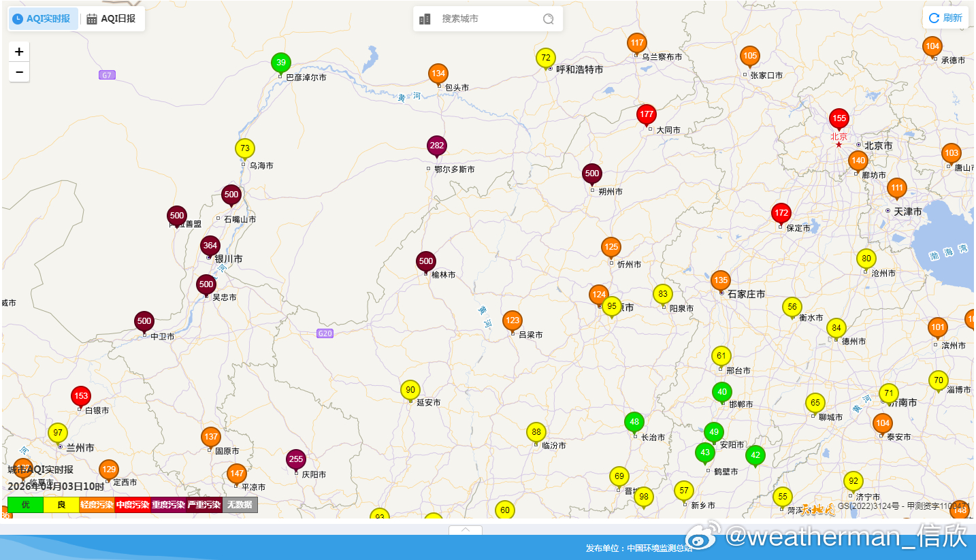Click the 安阳市 city label
Viewport: 976px width, 560px height.
732,445
